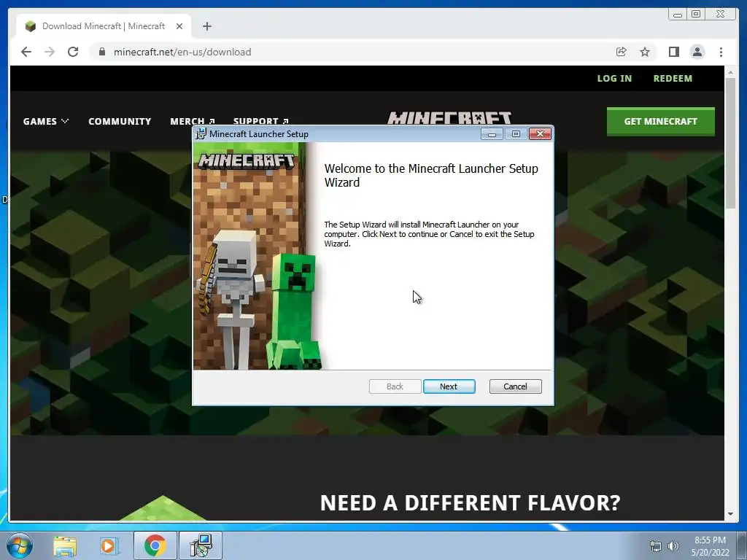
Task: Click the share this page icon
Action: (621, 52)
